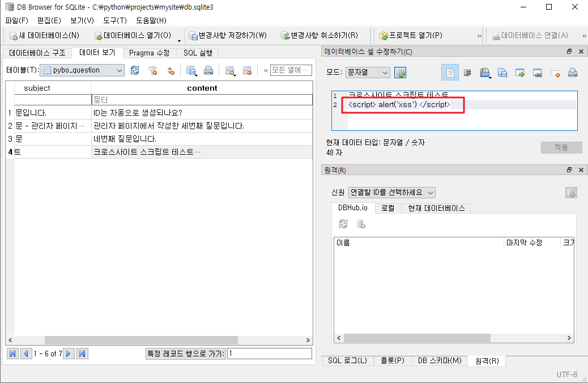Image resolution: width=588 pixels, height=383 pixels.
Task: Switch to the Pragma 수정 tab
Action: click(149, 53)
